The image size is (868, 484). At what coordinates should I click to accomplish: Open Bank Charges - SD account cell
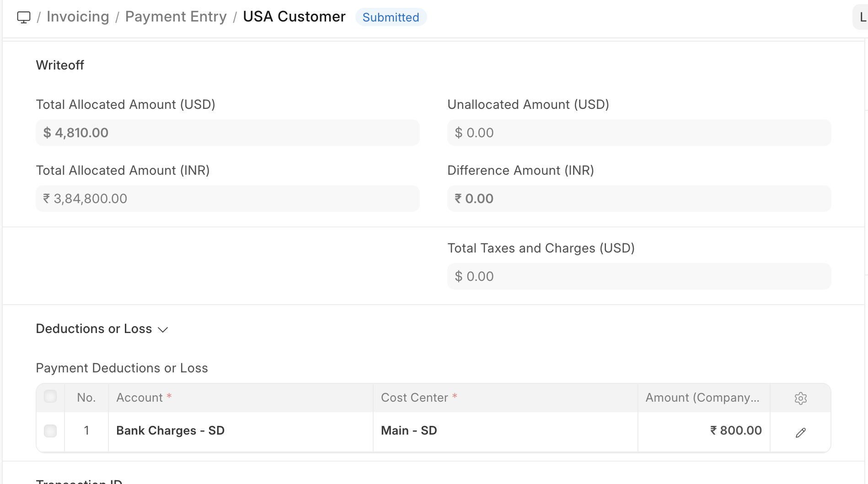[x=240, y=430]
